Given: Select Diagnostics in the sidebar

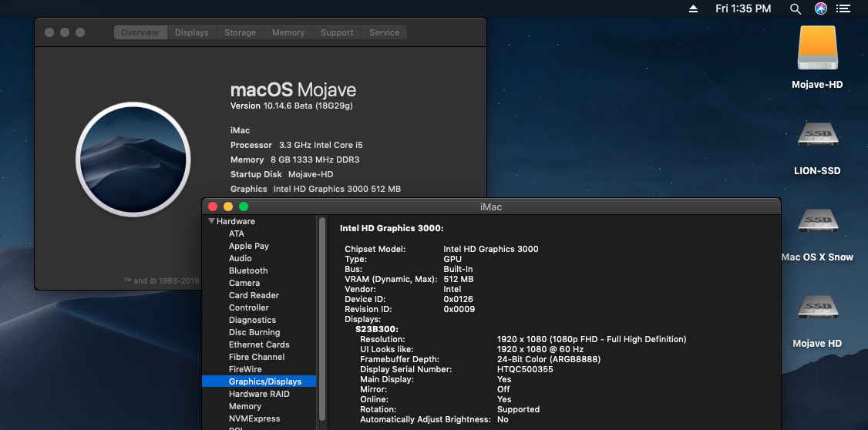Looking at the screenshot, I should pos(252,320).
